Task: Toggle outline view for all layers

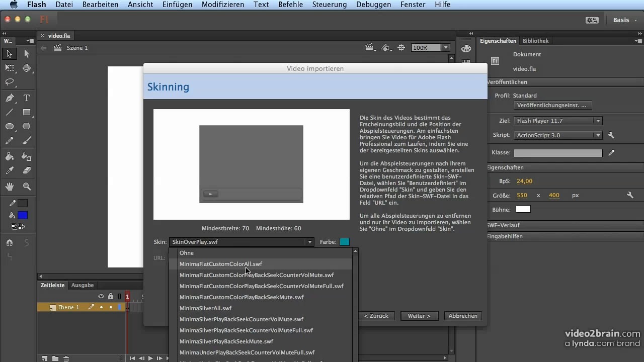Action: [119, 297]
